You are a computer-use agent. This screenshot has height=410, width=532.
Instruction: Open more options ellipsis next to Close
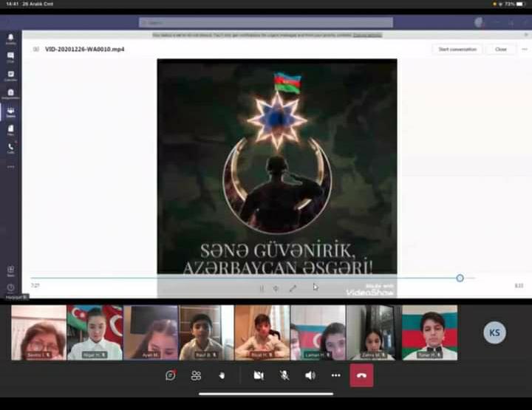click(525, 49)
